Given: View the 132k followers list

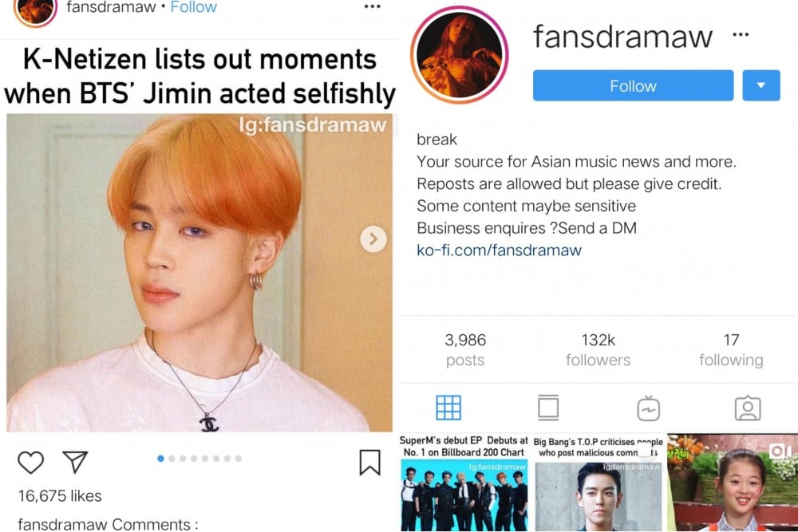Looking at the screenshot, I should coord(598,350).
